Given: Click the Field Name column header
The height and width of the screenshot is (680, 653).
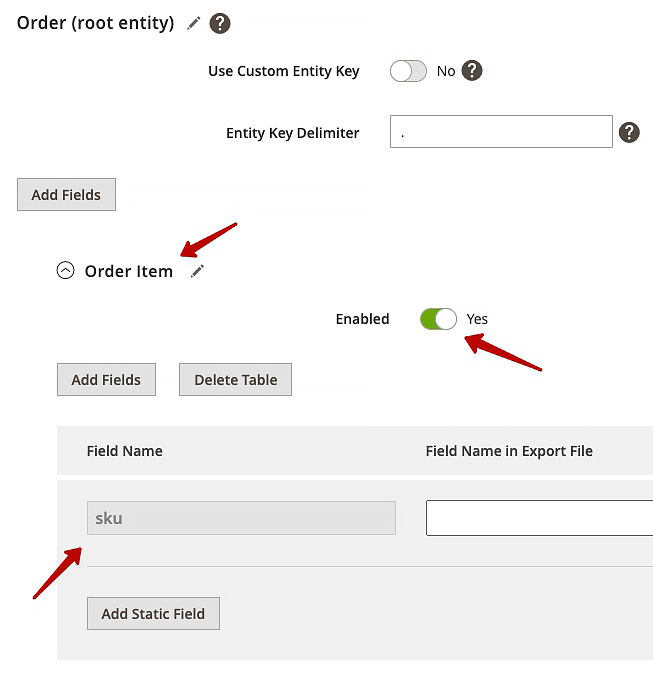Looking at the screenshot, I should [125, 451].
